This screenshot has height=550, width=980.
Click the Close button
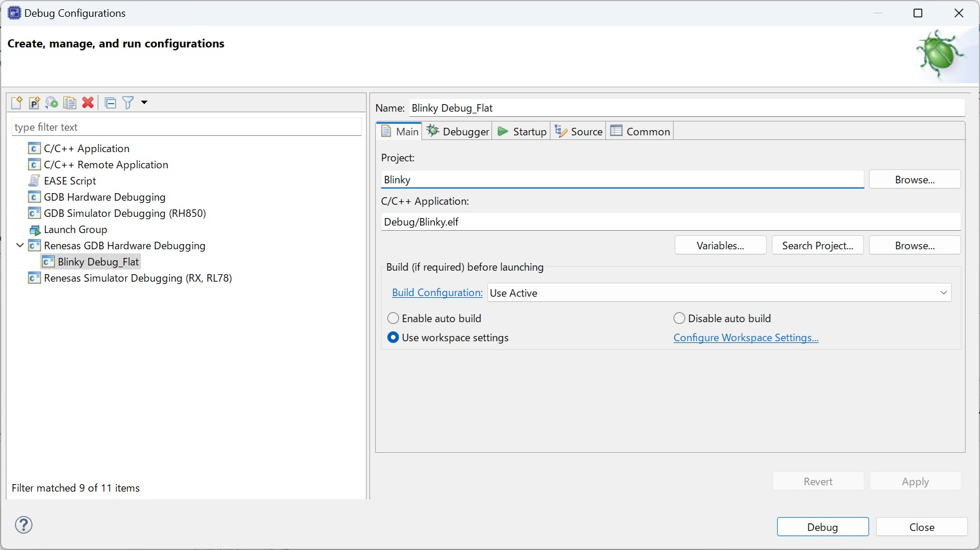tap(922, 527)
